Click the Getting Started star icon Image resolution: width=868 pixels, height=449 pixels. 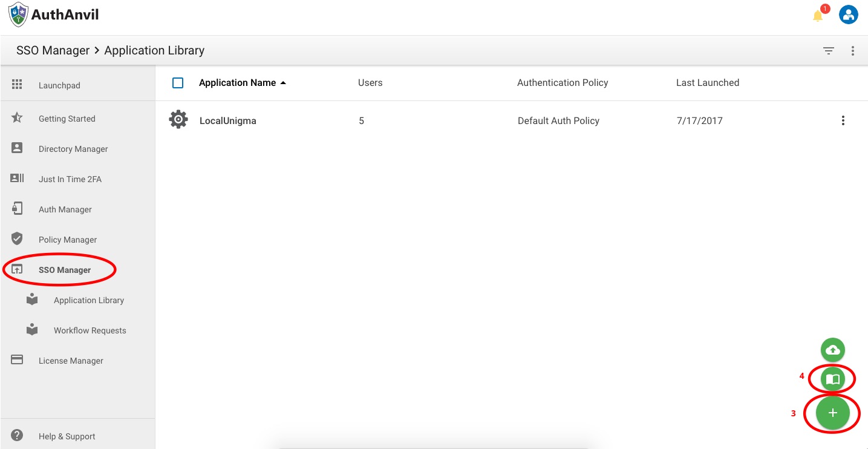coord(17,118)
